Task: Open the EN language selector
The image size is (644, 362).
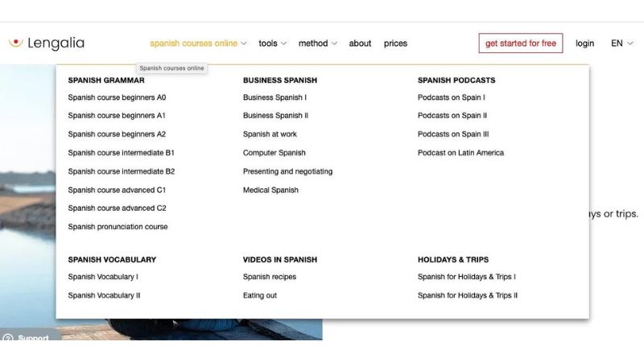Action: (621, 43)
